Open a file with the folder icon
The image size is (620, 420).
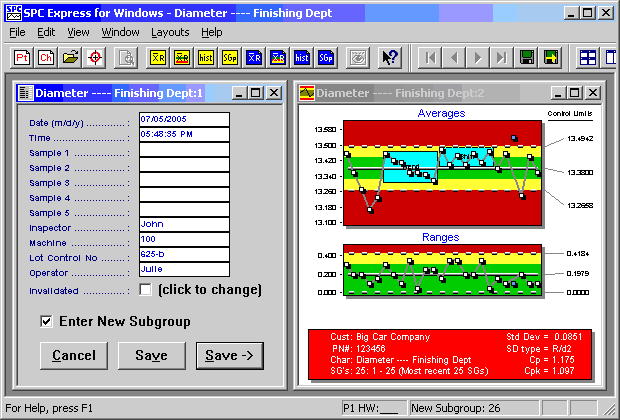coord(70,57)
